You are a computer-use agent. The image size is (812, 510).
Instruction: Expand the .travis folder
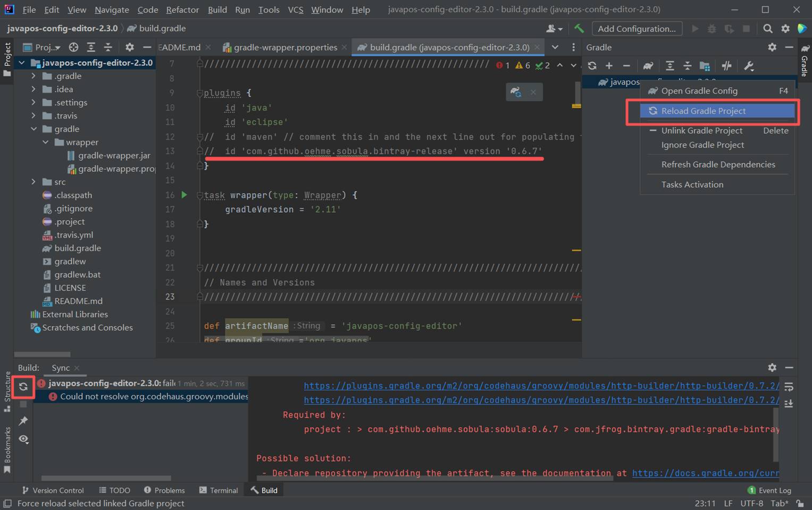click(34, 116)
